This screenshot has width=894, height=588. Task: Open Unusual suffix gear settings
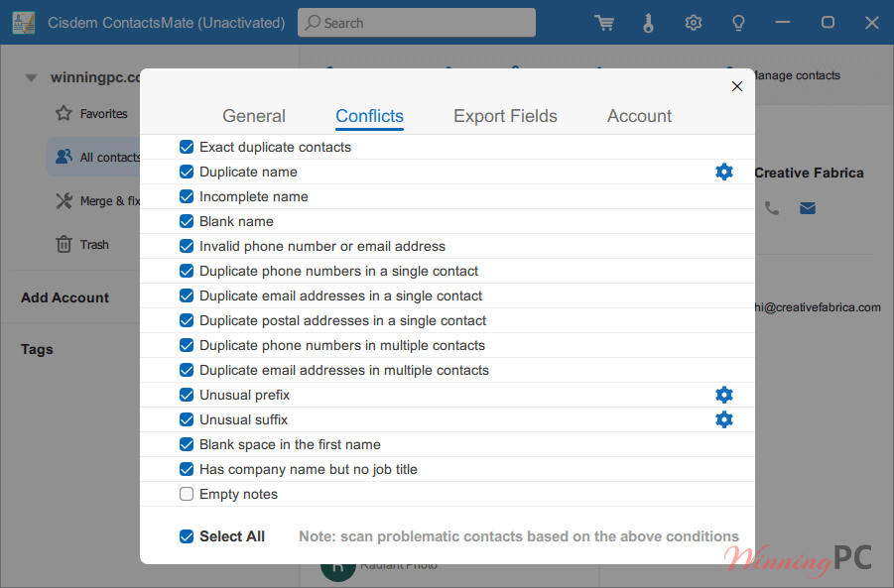[724, 419]
